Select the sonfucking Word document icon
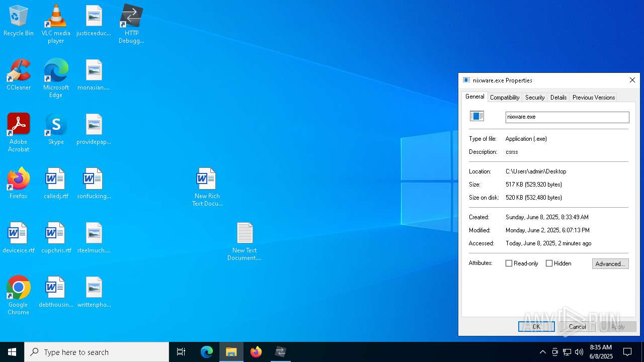This screenshot has height=362, width=644. click(x=94, y=184)
